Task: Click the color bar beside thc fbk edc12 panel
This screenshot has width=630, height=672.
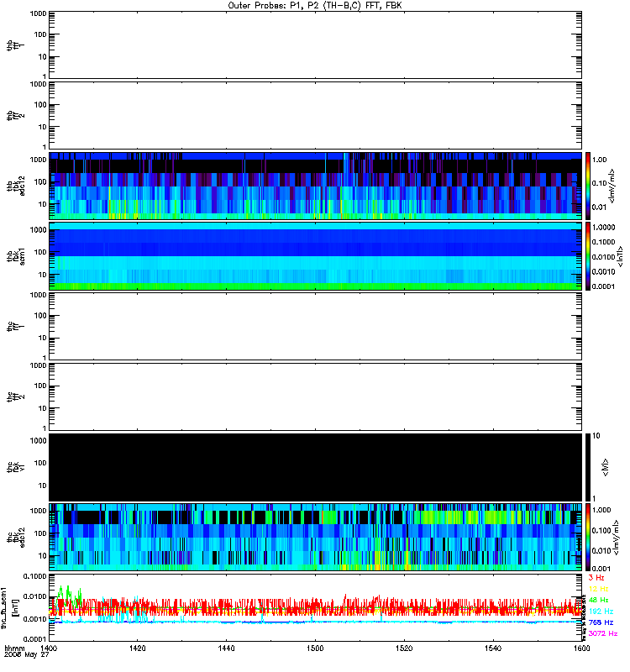Action: click(588, 538)
